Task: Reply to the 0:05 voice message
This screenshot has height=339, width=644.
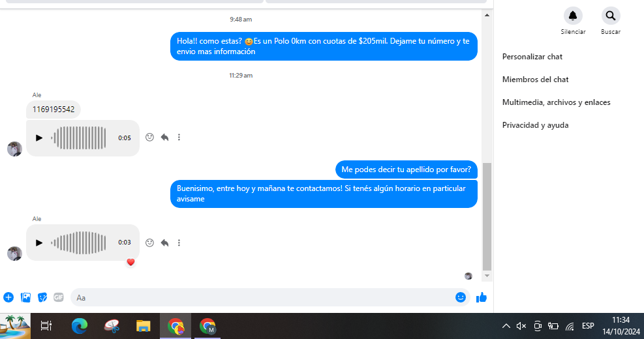Action: (164, 138)
